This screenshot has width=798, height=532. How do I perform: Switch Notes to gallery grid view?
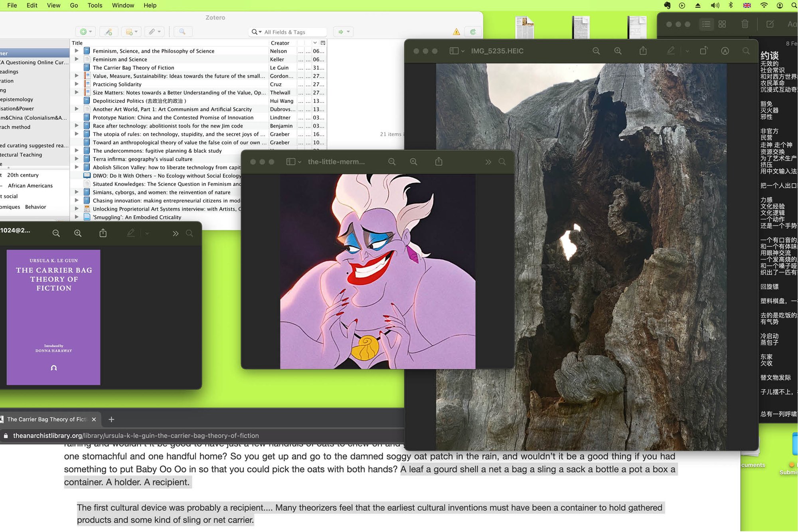pyautogui.click(x=722, y=24)
